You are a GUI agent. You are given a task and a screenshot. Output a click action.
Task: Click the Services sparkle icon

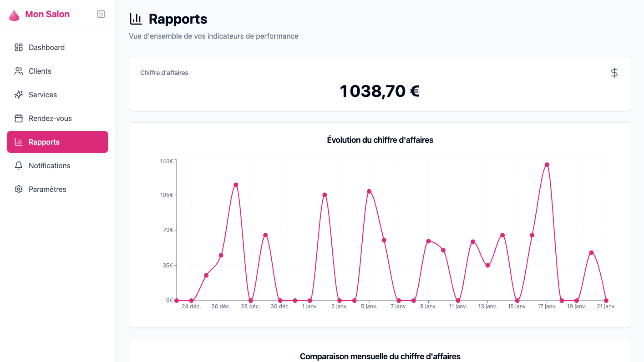point(18,95)
